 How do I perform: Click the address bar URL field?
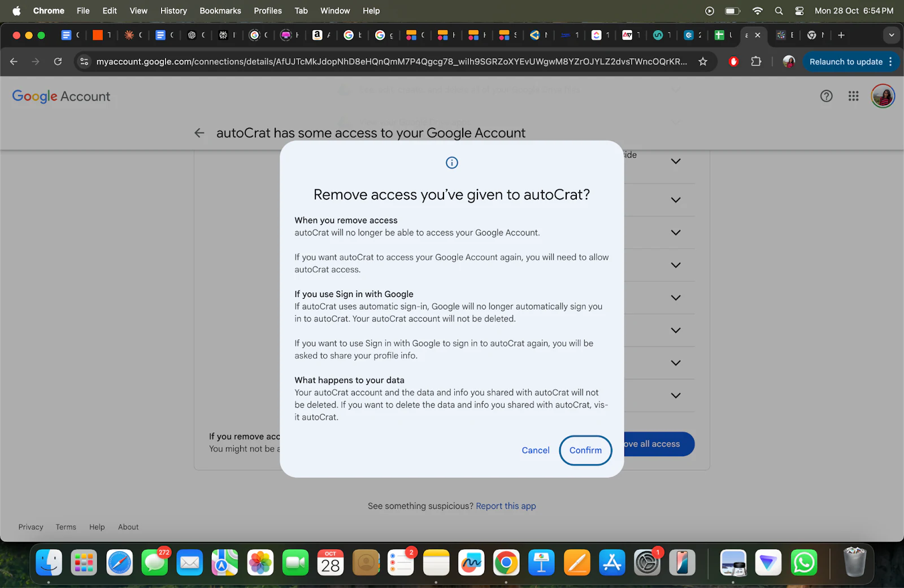pos(392,62)
